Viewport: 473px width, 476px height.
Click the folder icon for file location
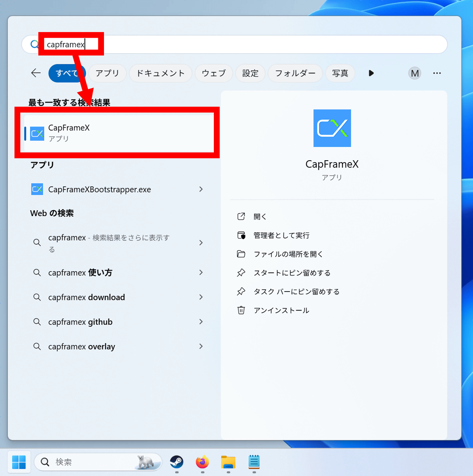241,254
